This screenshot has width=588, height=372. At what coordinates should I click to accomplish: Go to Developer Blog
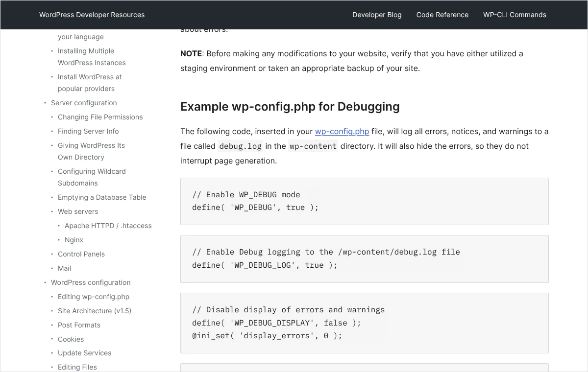point(377,15)
